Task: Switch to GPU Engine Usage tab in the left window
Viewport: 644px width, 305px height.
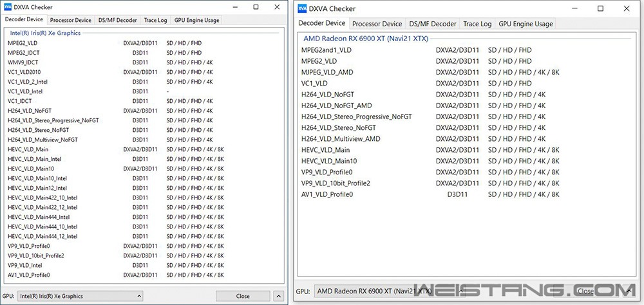Action: (x=196, y=20)
